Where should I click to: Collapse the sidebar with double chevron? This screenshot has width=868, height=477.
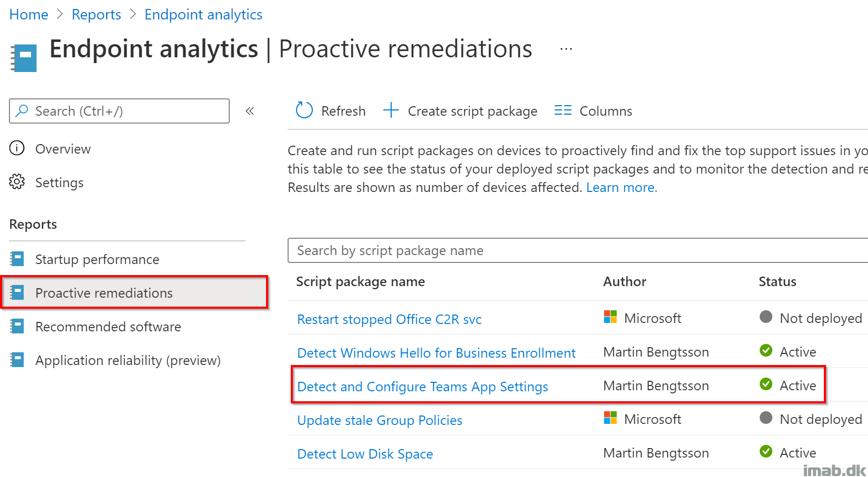point(250,111)
